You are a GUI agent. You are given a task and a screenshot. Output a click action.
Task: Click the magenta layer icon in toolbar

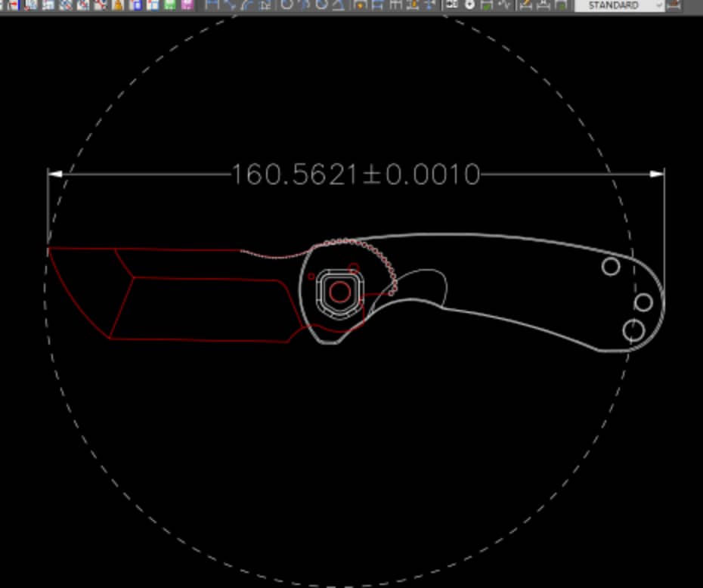pos(187,5)
